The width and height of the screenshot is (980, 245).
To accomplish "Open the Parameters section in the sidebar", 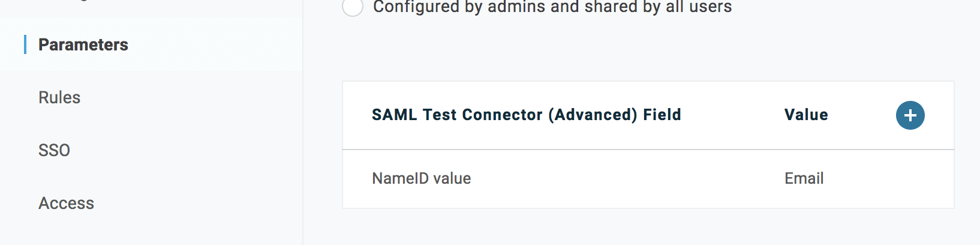I will click(83, 45).
